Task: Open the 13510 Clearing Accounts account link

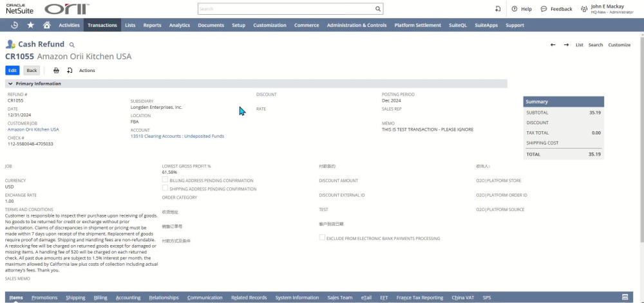Action: (x=178, y=136)
